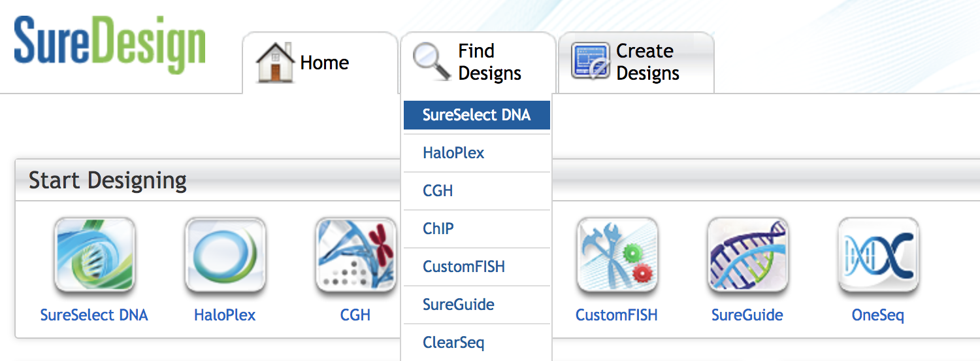
Task: Open the Create Designs tab
Action: [x=636, y=63]
